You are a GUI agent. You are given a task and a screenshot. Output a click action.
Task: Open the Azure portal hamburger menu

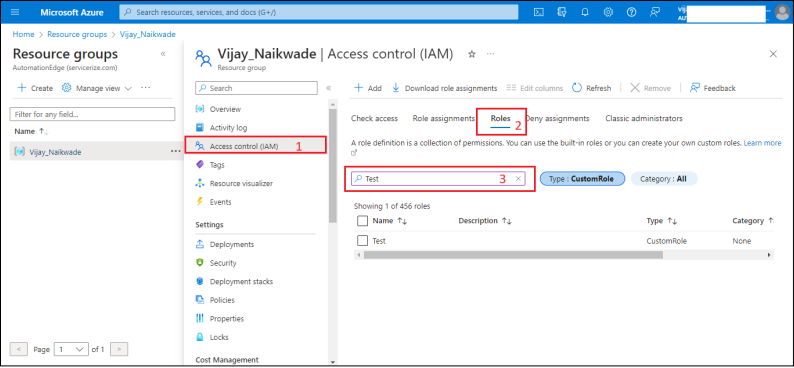tap(14, 12)
